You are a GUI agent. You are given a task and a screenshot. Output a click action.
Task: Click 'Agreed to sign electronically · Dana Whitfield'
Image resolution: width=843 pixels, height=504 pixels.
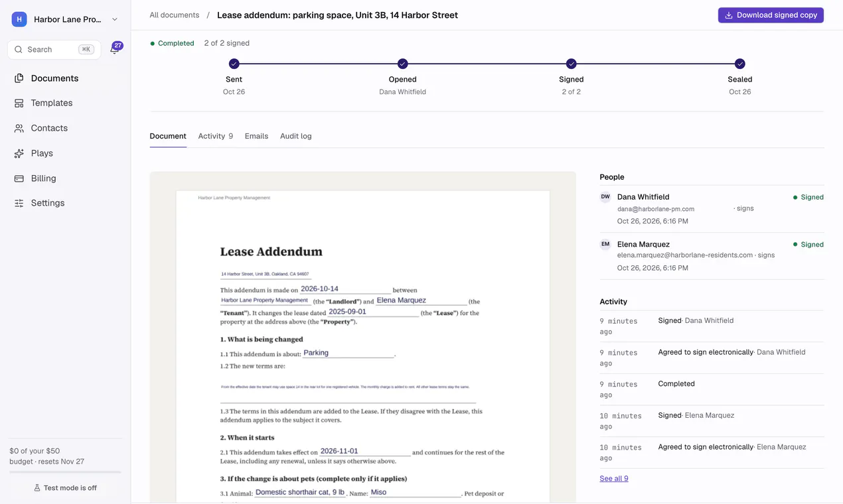tap(712, 358)
